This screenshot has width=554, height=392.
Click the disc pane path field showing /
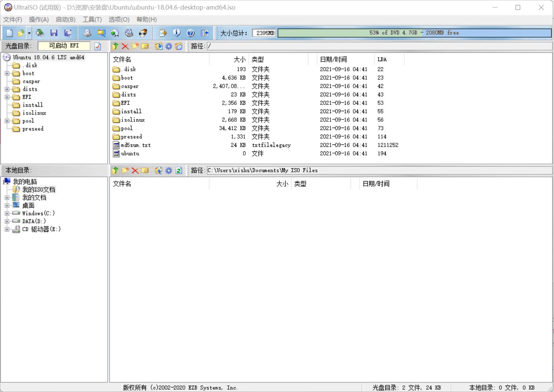[379, 46]
